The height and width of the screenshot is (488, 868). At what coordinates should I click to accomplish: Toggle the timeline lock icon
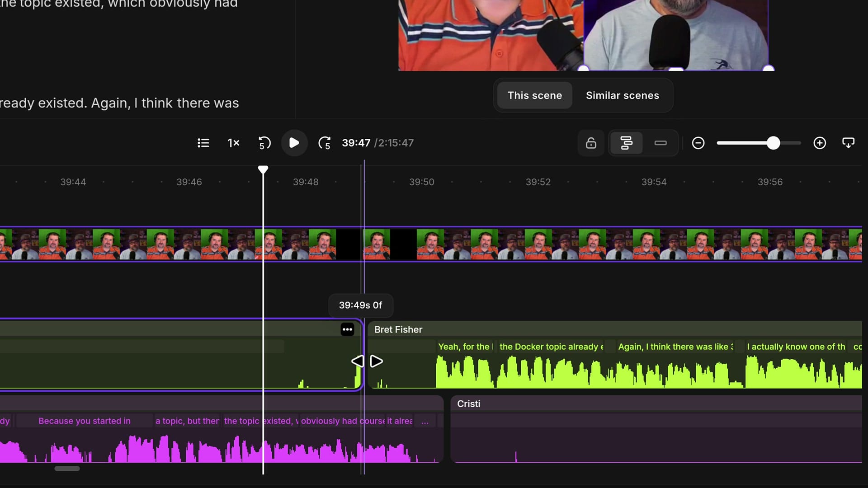tap(591, 143)
